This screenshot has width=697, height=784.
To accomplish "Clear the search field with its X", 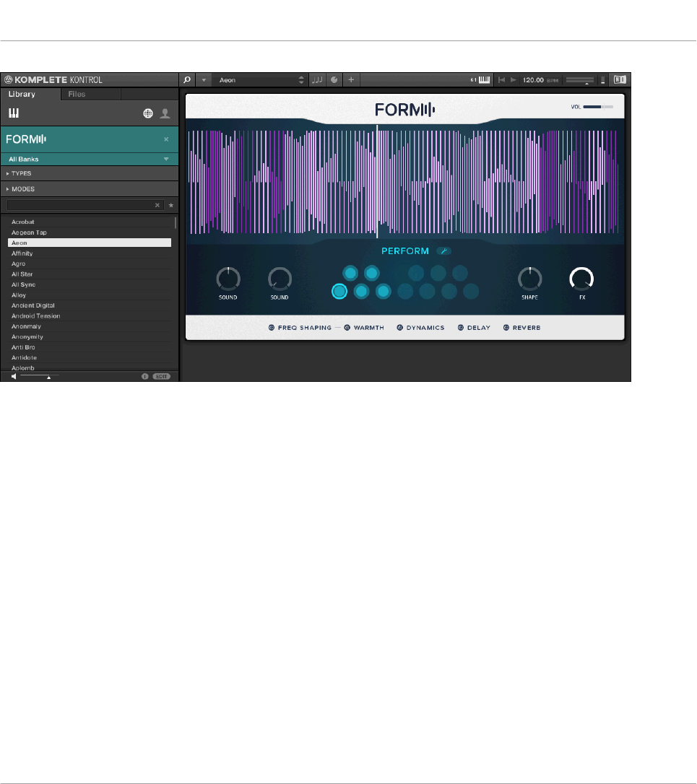I will coord(157,205).
